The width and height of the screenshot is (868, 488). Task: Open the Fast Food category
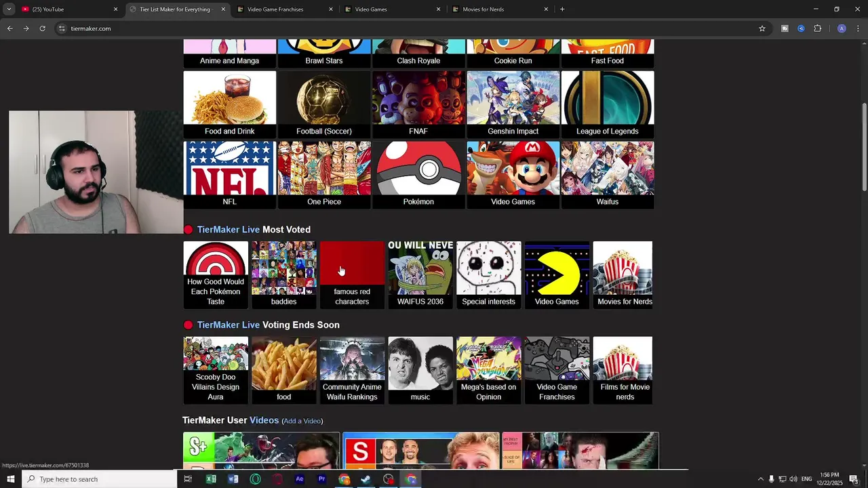click(x=608, y=54)
